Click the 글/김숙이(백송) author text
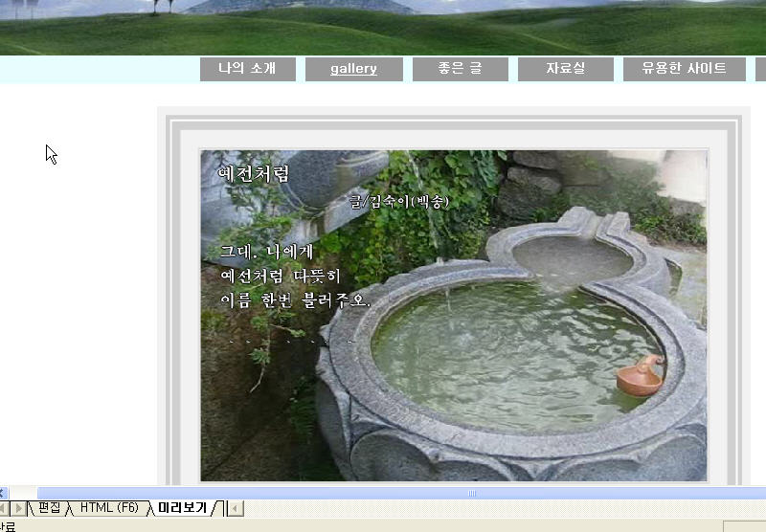This screenshot has width=766, height=532. pyautogui.click(x=399, y=201)
